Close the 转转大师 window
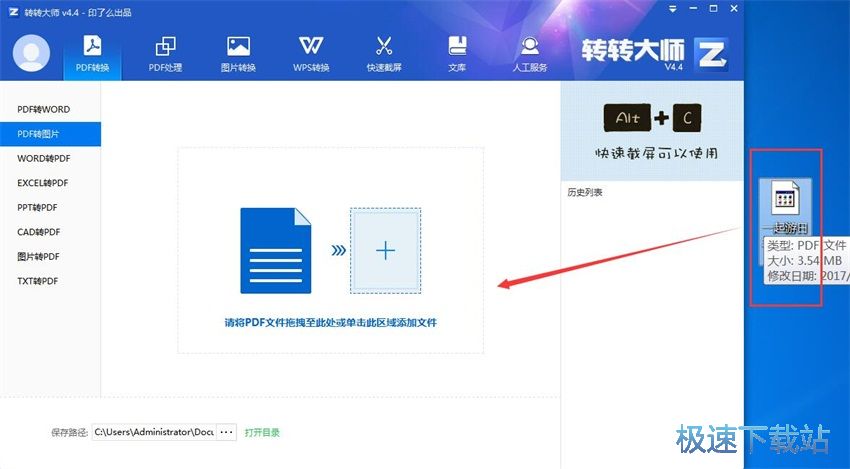 (734, 9)
